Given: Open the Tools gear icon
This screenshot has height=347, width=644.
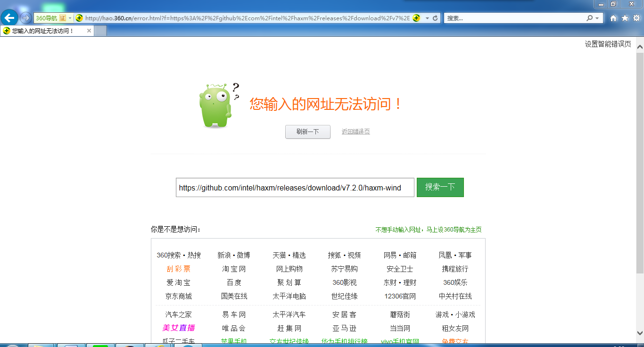Looking at the screenshot, I should (636, 18).
